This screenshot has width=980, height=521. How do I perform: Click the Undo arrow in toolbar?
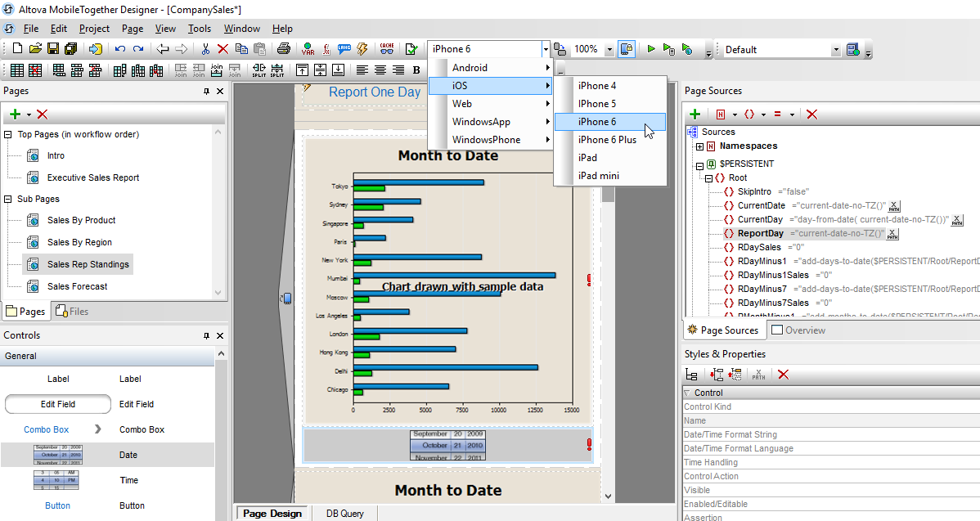[x=120, y=49]
